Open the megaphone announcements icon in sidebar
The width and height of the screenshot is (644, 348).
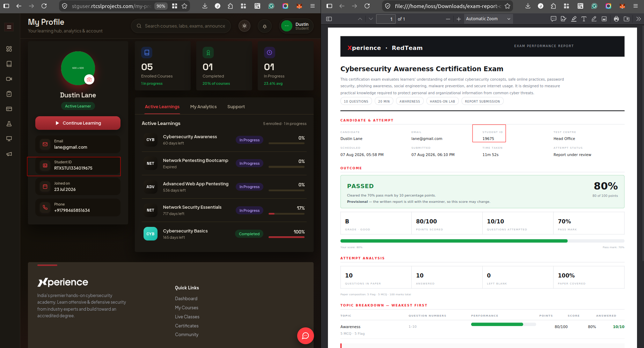pyautogui.click(x=9, y=154)
